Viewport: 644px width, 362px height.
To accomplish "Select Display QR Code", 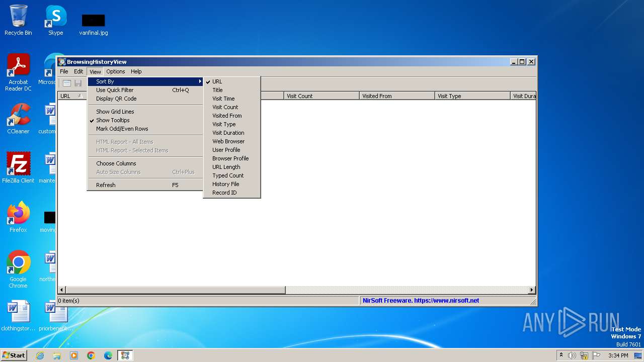I will 145,99.
